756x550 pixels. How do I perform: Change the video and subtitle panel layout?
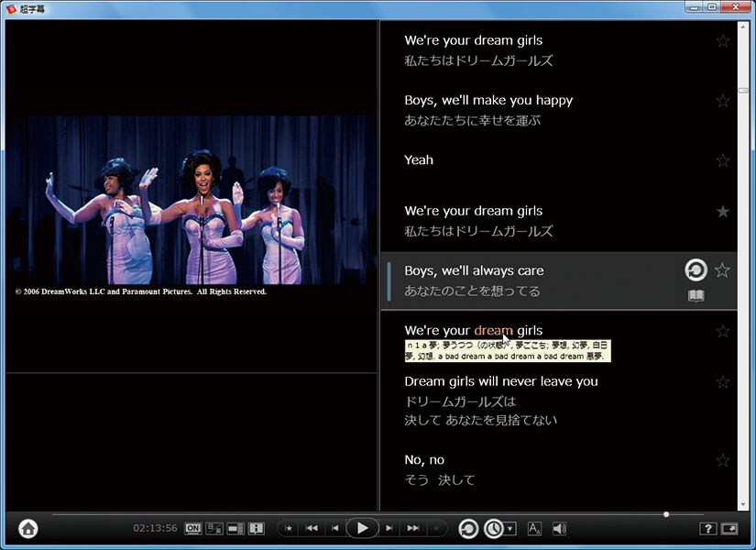click(x=236, y=528)
